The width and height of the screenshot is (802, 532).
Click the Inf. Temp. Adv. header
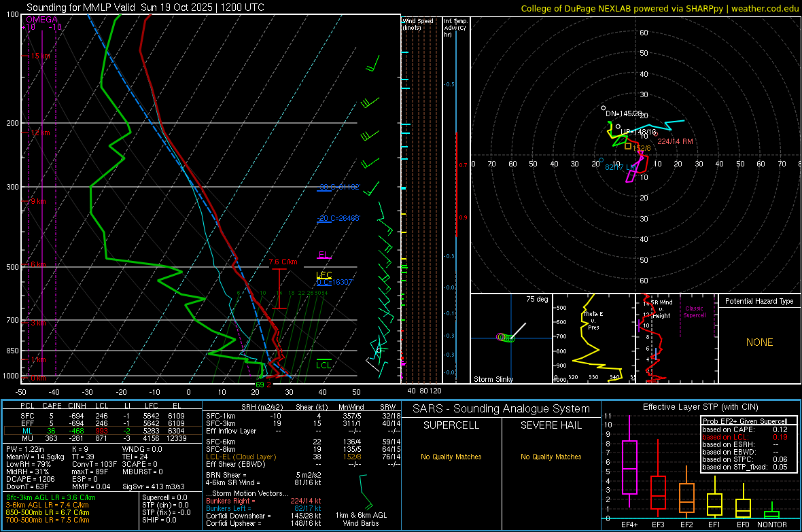point(455,28)
